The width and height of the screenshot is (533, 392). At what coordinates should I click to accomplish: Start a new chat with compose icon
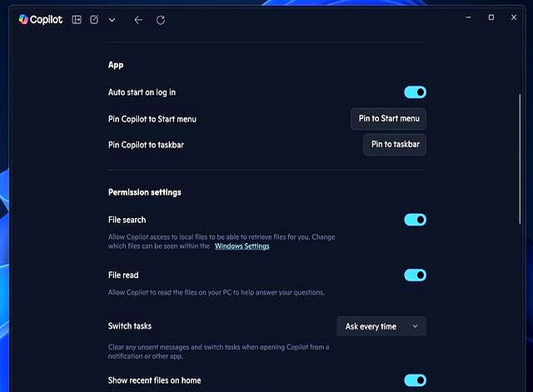[94, 19]
